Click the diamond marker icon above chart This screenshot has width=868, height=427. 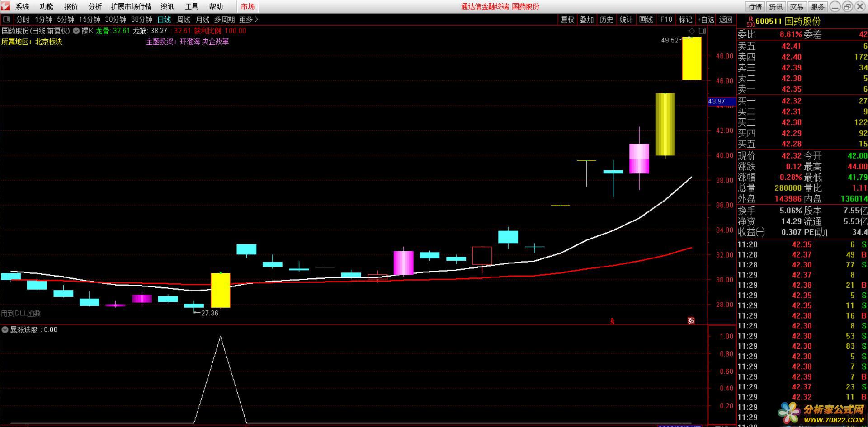[x=692, y=31]
